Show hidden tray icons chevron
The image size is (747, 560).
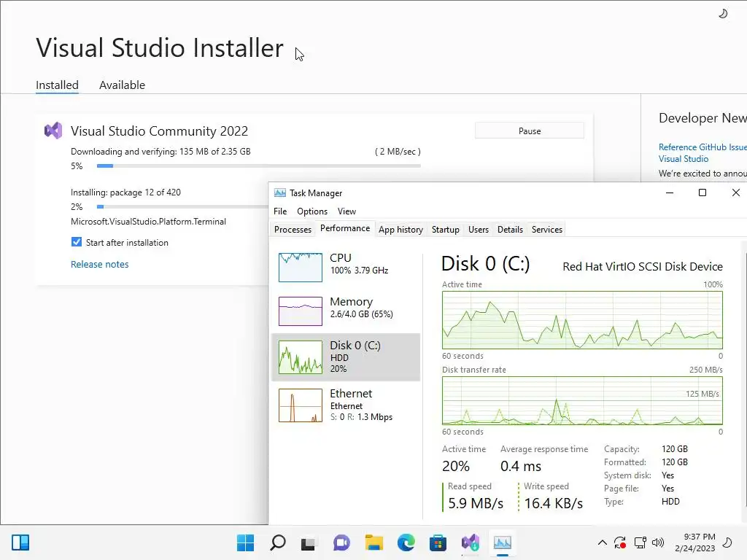tap(602, 542)
